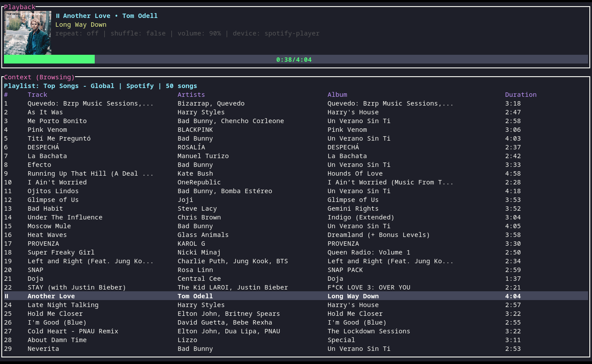Click the pause icon next to Another Love
Screen dimensions: 592x364
click(x=57, y=16)
